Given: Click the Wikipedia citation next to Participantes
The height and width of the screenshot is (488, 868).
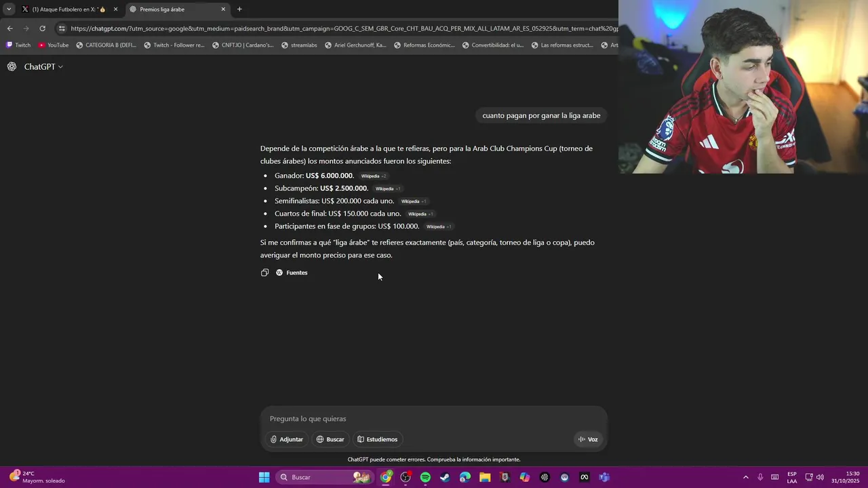Looking at the screenshot, I should pos(439,226).
